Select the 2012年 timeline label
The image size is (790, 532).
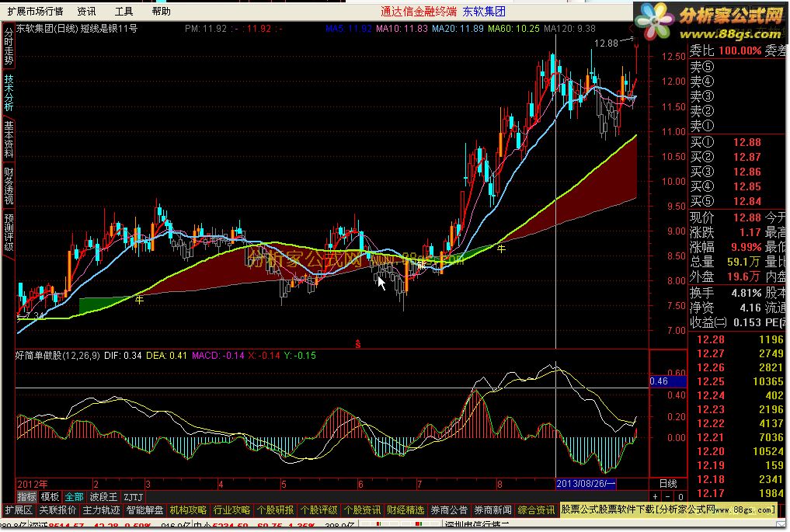pos(33,484)
